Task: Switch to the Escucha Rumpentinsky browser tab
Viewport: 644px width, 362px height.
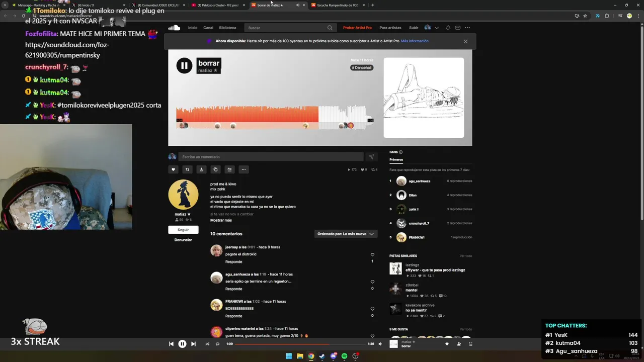Action: click(x=337, y=5)
